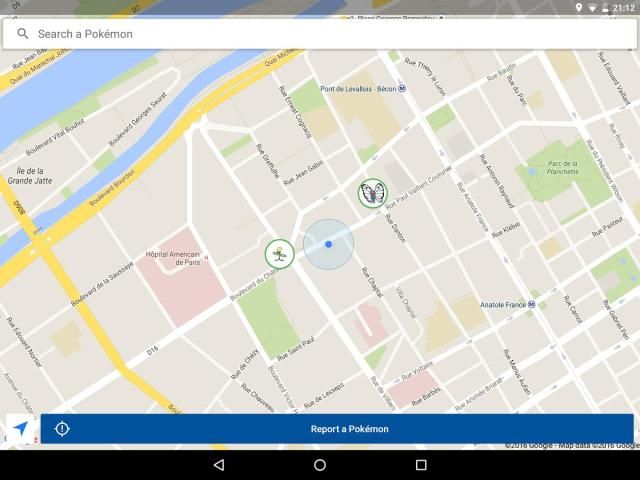Tap the Butterfree marker on the map
Image resolution: width=640 pixels, height=480 pixels.
click(x=372, y=193)
